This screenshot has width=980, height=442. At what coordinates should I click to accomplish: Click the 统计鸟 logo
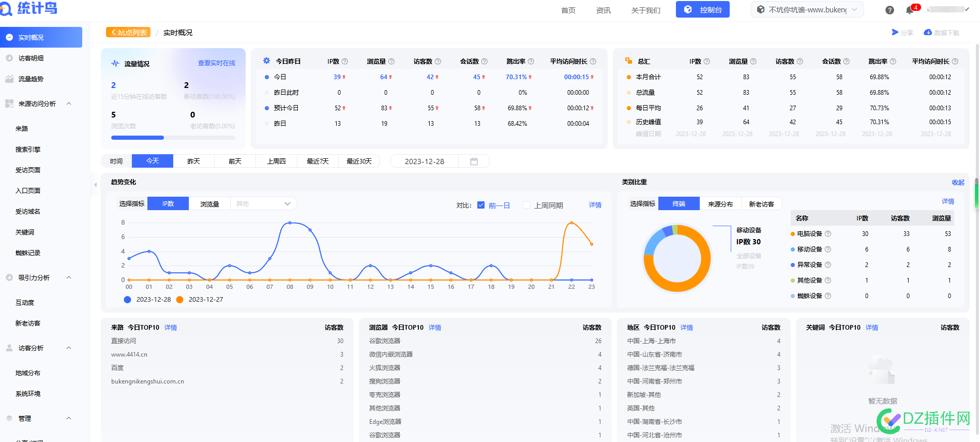point(28,8)
